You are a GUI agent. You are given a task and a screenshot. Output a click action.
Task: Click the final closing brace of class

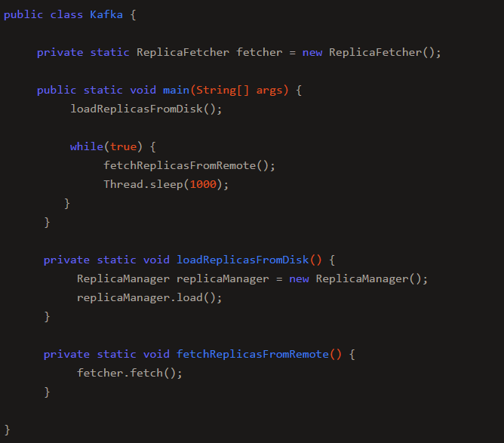click(x=7, y=430)
